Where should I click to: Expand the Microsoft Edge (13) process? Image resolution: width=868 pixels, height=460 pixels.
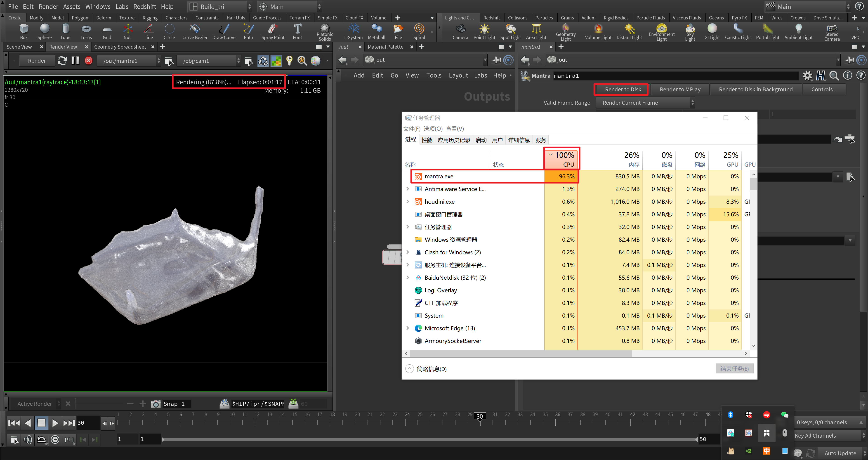(407, 328)
